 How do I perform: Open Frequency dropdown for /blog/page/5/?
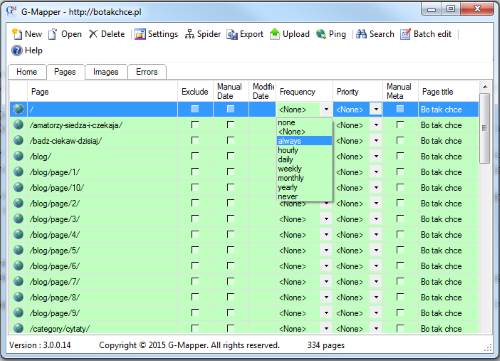tap(326, 250)
